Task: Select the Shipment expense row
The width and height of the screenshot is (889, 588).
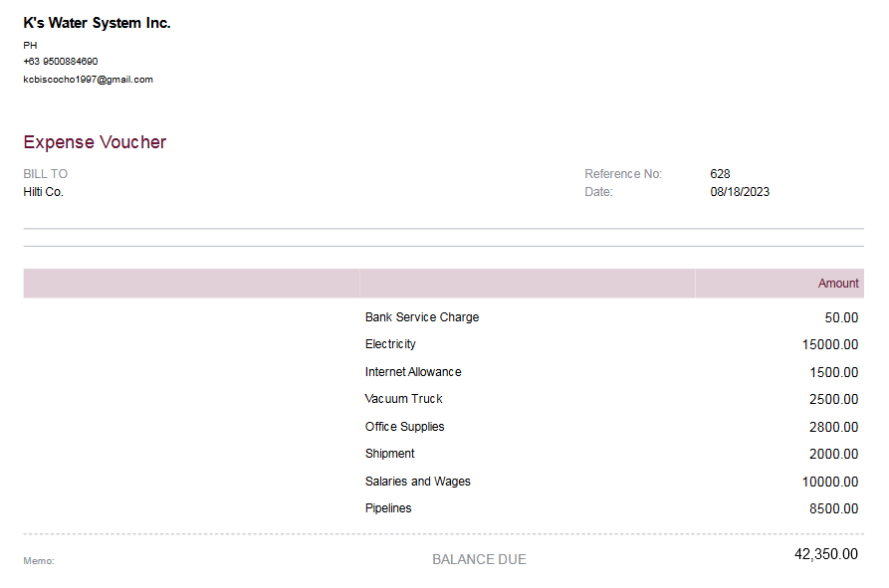Action: pyautogui.click(x=389, y=454)
